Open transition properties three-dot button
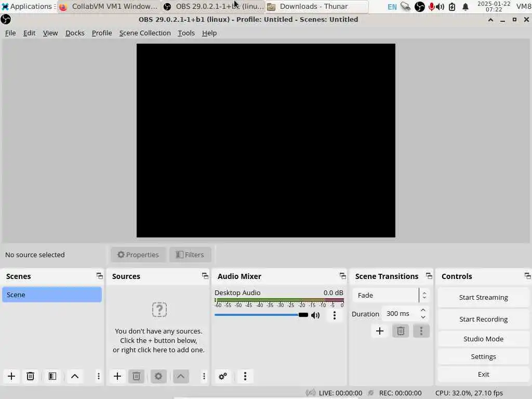The height and width of the screenshot is (399, 532). point(421,331)
